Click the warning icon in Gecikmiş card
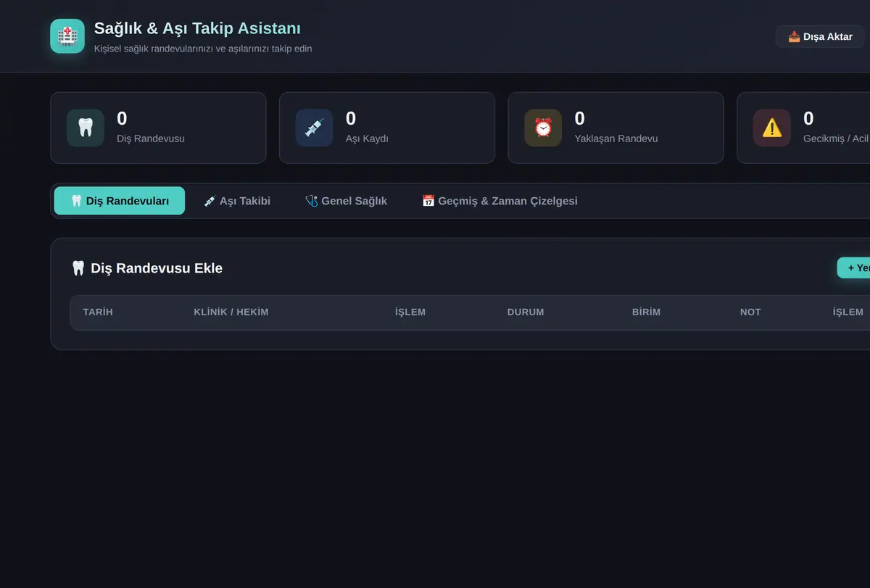 pos(771,128)
